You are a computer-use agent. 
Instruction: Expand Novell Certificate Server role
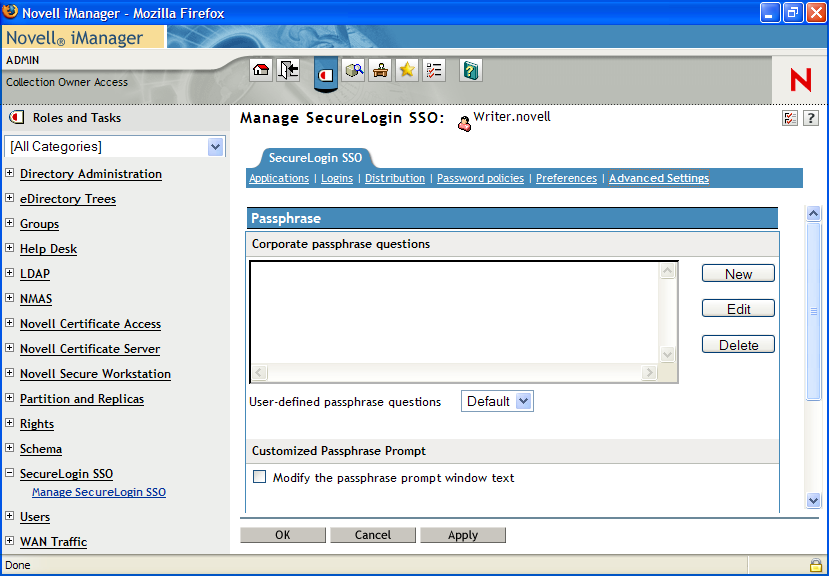coord(10,348)
